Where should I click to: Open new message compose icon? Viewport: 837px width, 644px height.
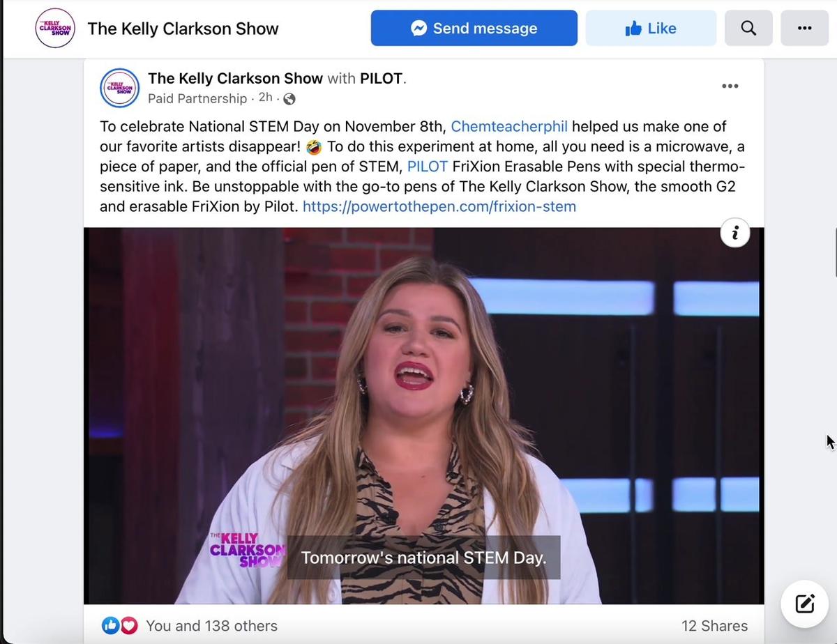click(x=804, y=604)
